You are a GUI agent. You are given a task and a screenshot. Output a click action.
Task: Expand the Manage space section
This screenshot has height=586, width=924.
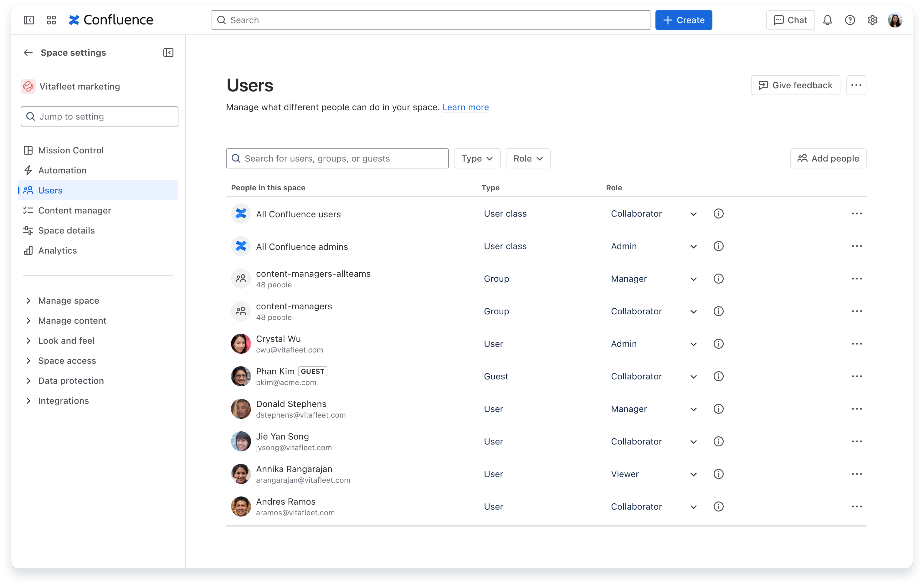[x=68, y=301]
